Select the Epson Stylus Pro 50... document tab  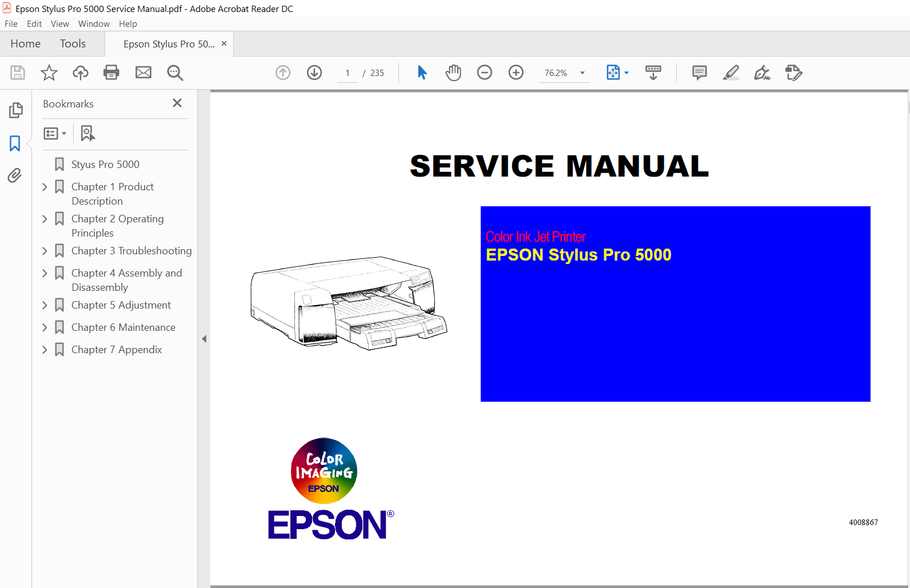(x=169, y=44)
